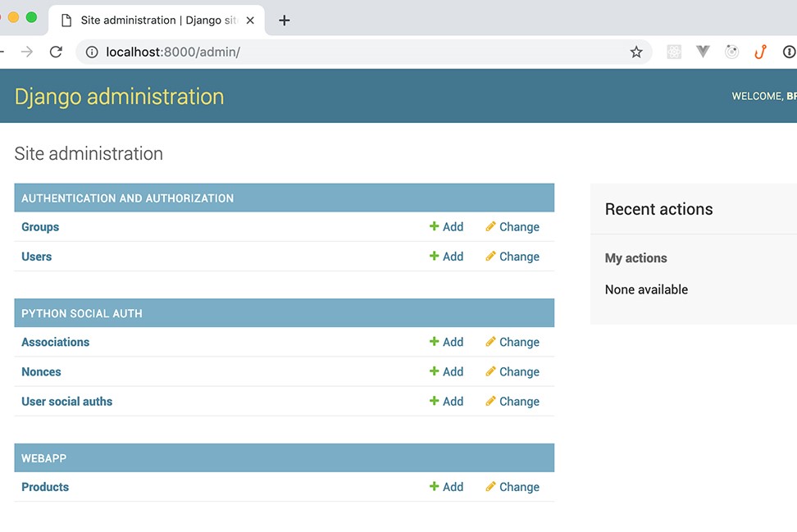Image resolution: width=797 pixels, height=532 pixels.
Task: Change Associations entries
Action: point(512,342)
